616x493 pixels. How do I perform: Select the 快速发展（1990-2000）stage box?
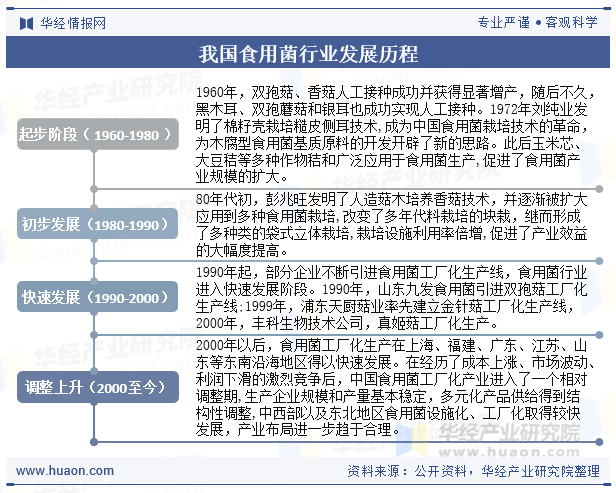97,297
